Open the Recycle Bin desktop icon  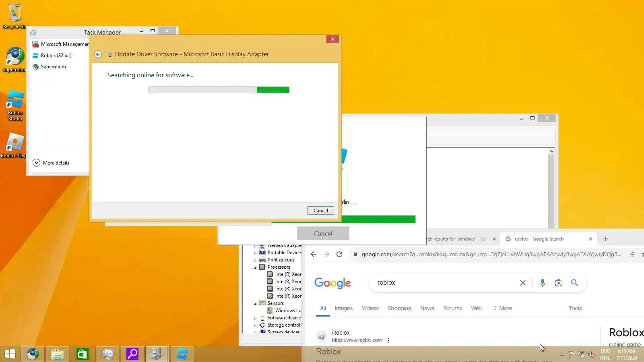pyautogui.click(x=14, y=16)
